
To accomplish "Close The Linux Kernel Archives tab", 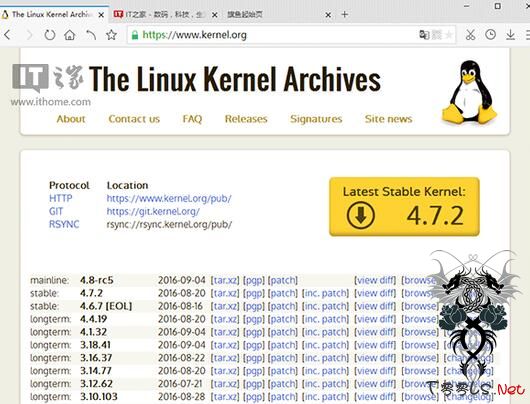I will (x=101, y=15).
